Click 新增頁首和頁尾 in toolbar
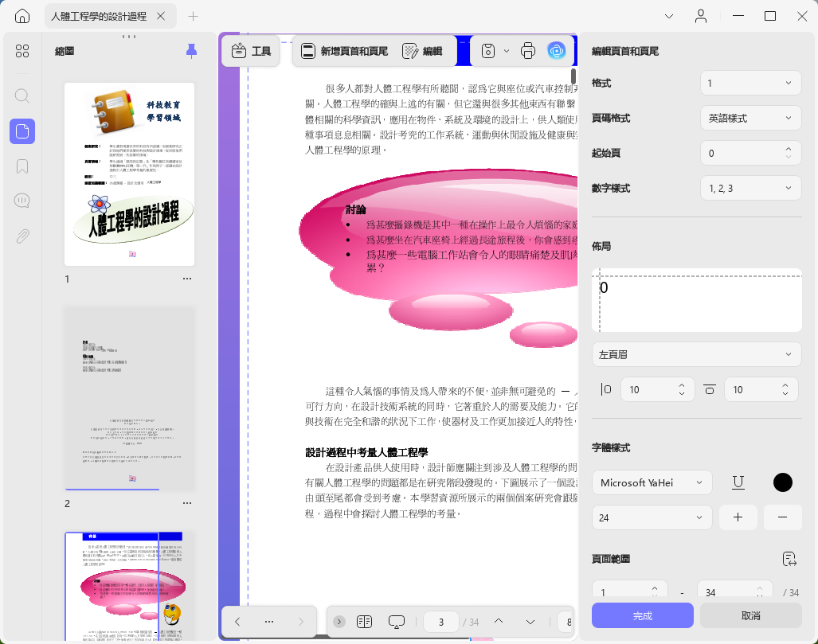This screenshot has height=644, width=818. click(x=344, y=51)
